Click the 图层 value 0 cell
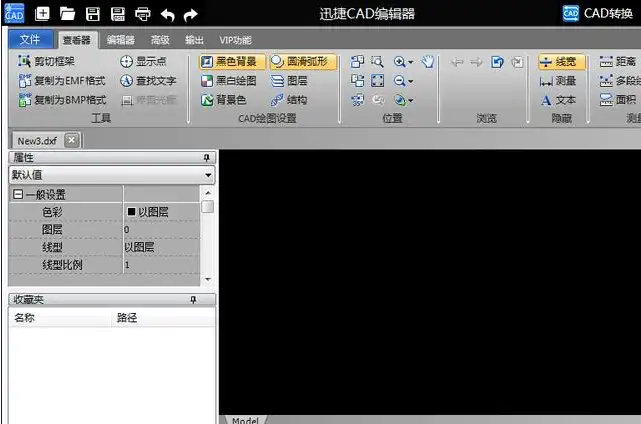 click(161, 229)
